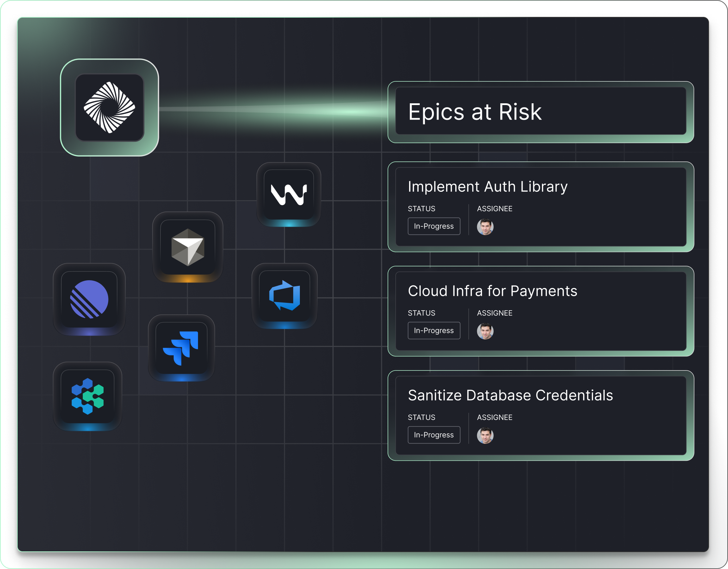
Task: Open the Sanitize Database Credentials title
Action: [x=510, y=396]
